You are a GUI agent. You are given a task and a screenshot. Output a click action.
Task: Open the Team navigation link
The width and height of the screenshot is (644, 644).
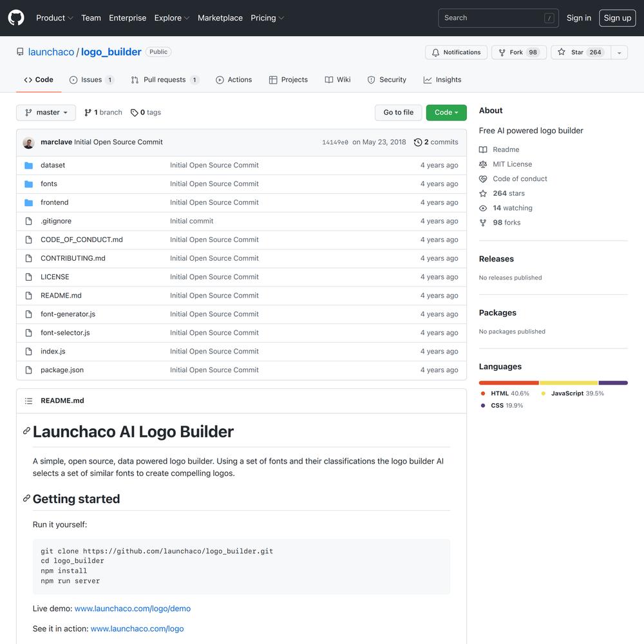(91, 18)
